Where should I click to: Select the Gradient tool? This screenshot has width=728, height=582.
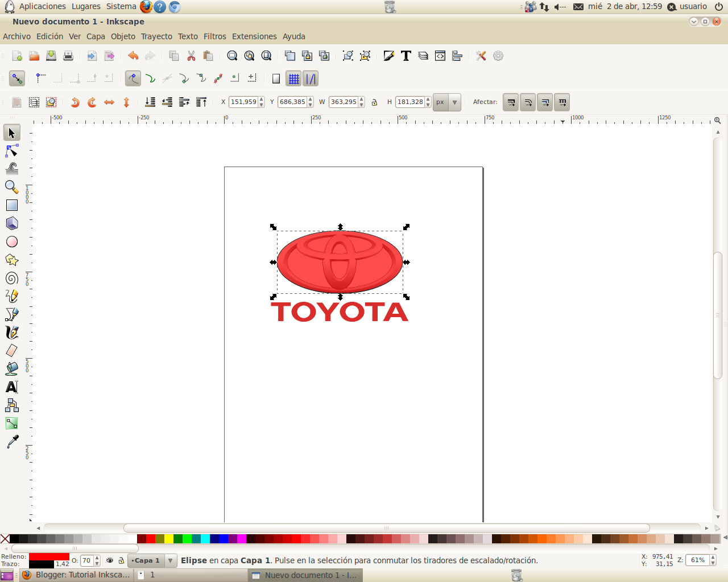click(x=11, y=423)
